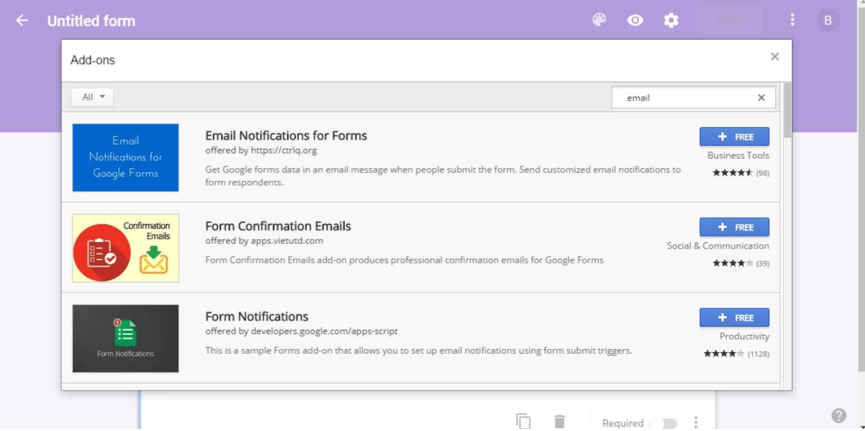Click the Untitled form title
This screenshot has width=865, height=431.
coord(91,22)
